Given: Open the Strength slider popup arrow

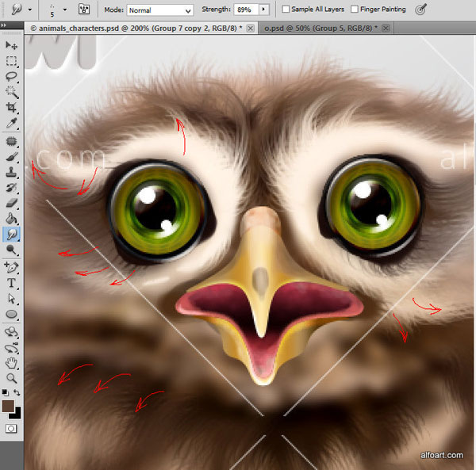Looking at the screenshot, I should pyautogui.click(x=263, y=10).
